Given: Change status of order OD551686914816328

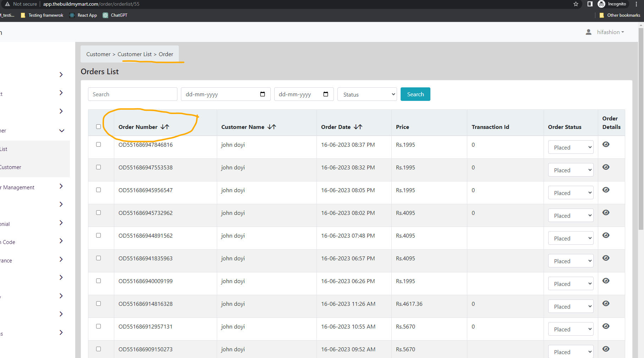Looking at the screenshot, I should pos(571,306).
